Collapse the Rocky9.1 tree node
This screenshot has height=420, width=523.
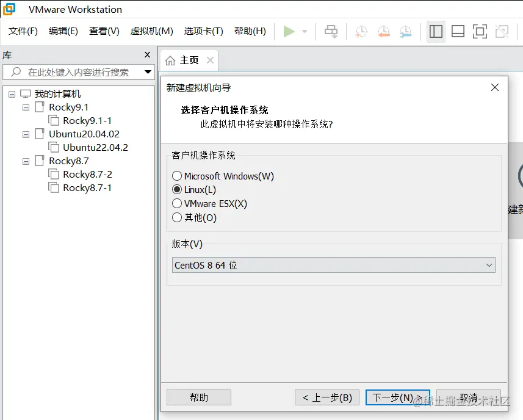(26, 108)
